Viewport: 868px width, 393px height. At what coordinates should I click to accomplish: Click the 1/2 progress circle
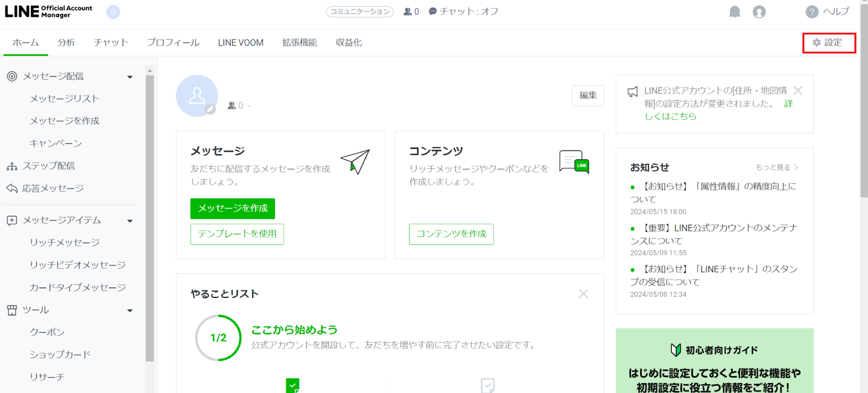(x=218, y=338)
